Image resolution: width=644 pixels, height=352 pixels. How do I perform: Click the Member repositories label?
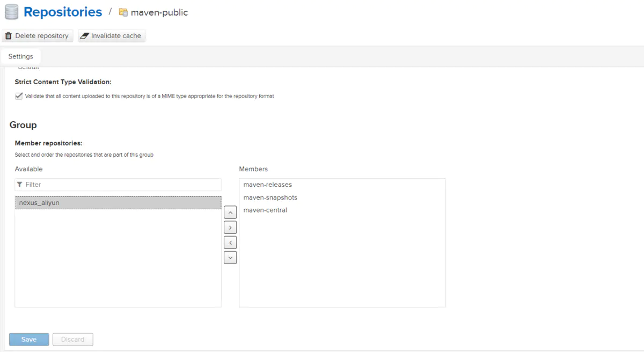(x=48, y=143)
